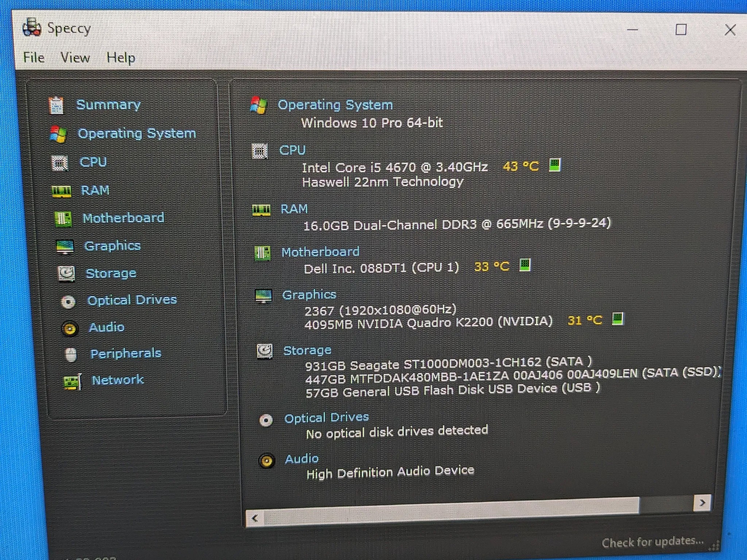
Task: Click the Speccy app icon in title bar
Action: (x=32, y=27)
